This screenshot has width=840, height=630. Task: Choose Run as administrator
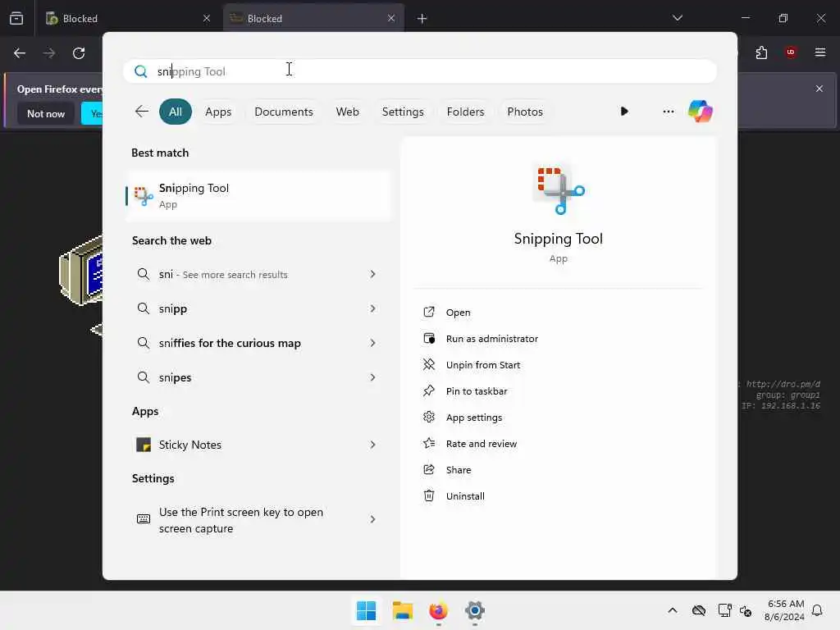pos(492,339)
